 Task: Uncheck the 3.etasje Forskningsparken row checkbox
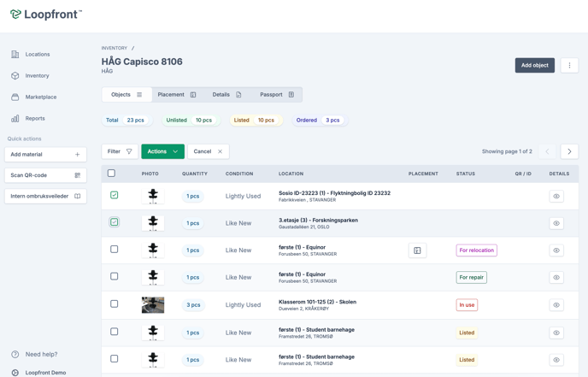[x=114, y=222]
